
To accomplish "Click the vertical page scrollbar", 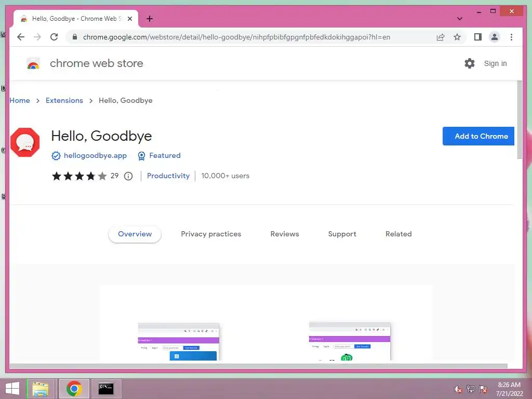I will [x=520, y=120].
